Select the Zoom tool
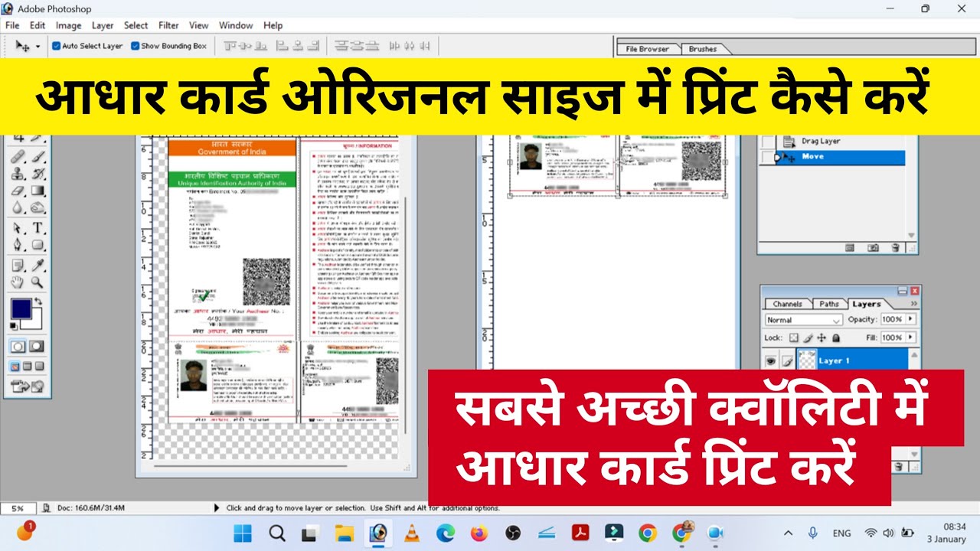980x551 pixels. (x=37, y=282)
